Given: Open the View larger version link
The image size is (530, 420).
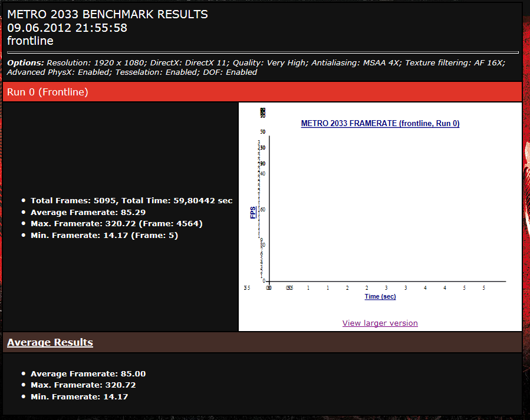Looking at the screenshot, I should (x=380, y=323).
